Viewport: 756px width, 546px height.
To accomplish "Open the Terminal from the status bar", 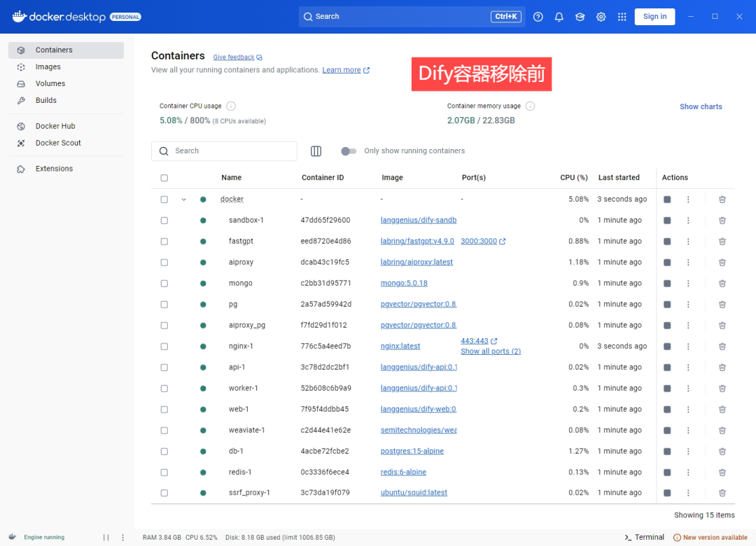I will [643, 537].
